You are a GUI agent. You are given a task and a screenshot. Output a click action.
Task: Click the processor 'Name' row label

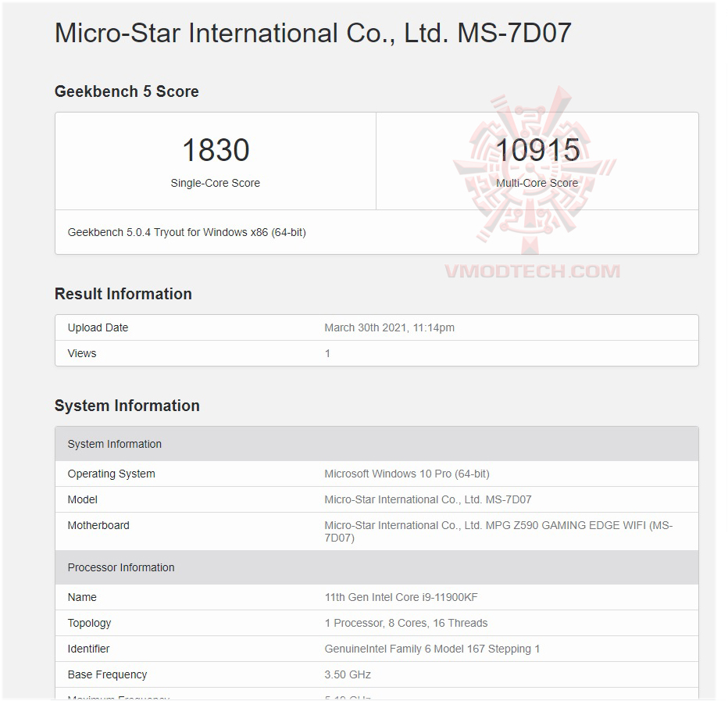tap(82, 597)
